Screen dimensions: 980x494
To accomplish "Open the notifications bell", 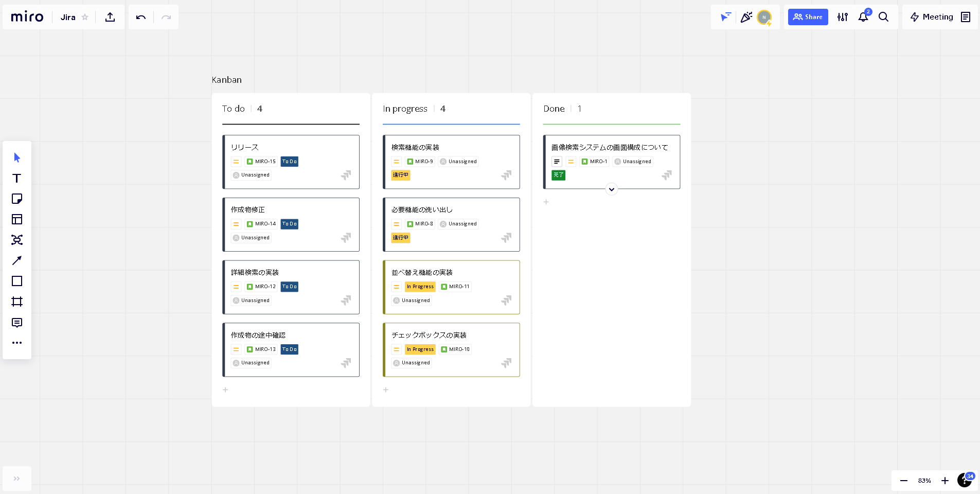I will pos(863,17).
